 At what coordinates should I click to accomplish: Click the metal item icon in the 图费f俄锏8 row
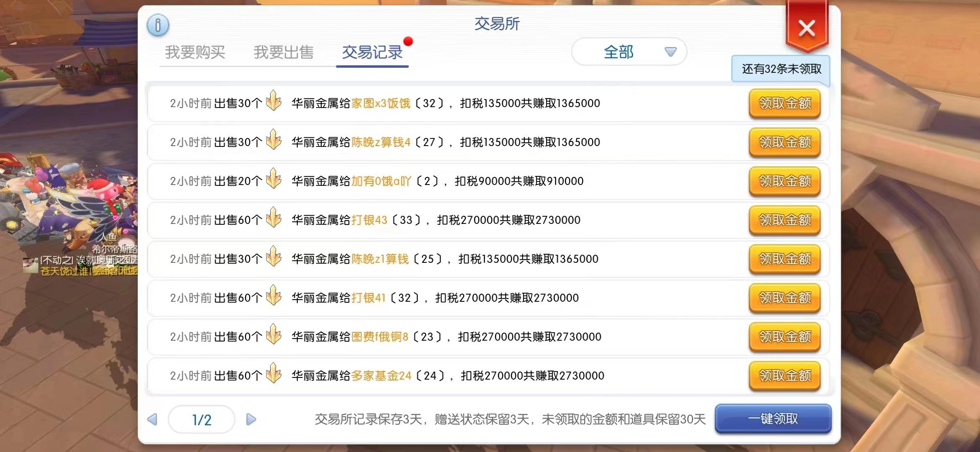(x=274, y=334)
